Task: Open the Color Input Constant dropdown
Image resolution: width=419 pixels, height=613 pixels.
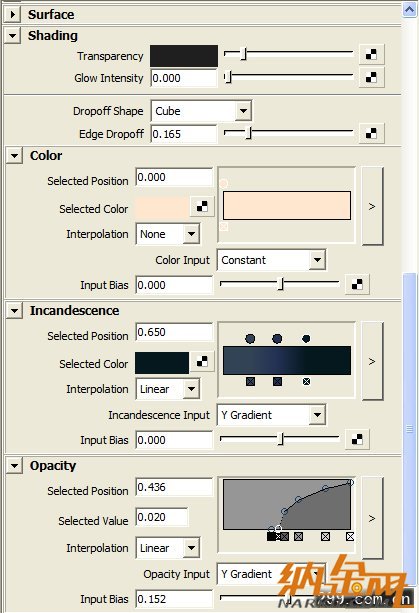Action: [x=272, y=260]
